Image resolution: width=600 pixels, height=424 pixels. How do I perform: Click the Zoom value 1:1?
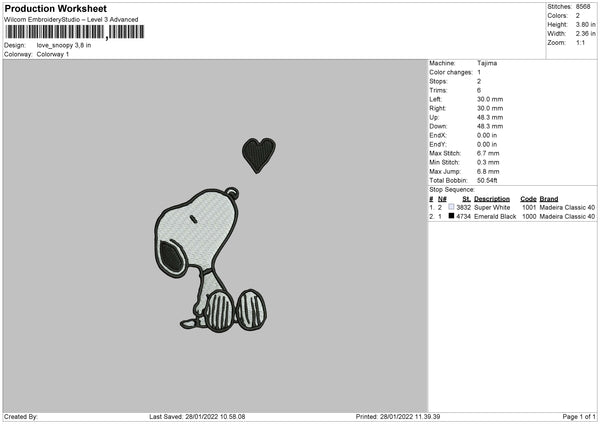[x=580, y=42]
